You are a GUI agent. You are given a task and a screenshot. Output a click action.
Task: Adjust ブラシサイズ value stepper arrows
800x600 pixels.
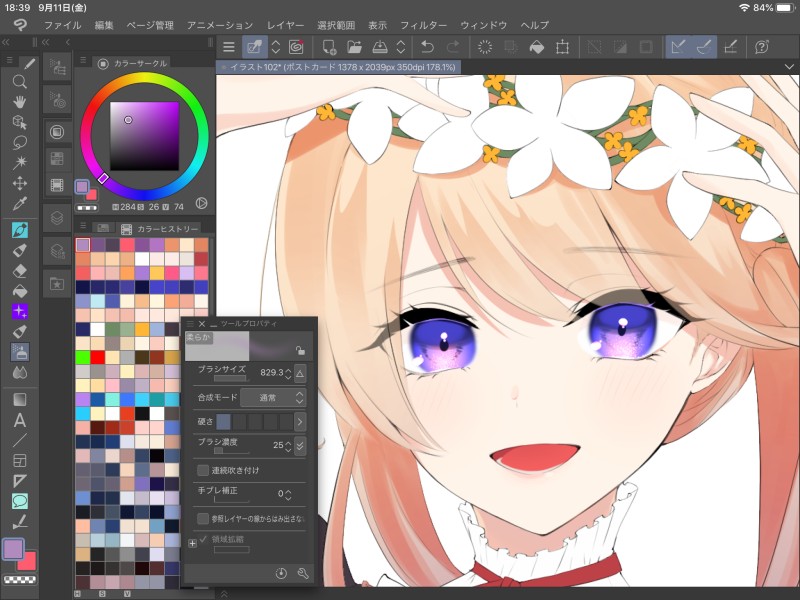point(288,373)
